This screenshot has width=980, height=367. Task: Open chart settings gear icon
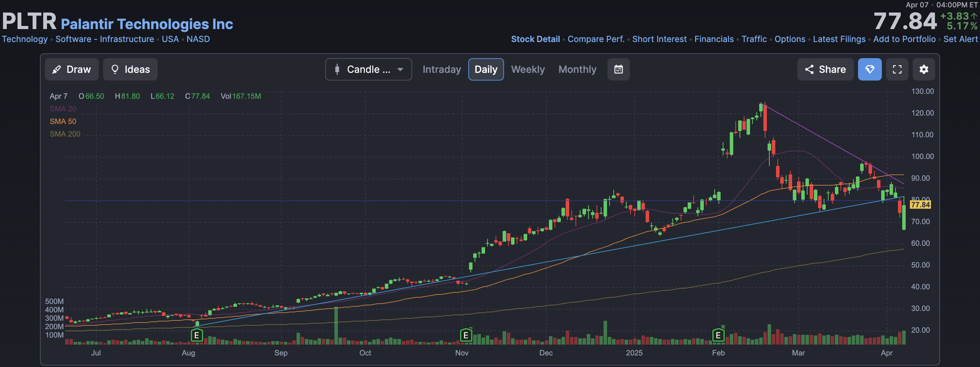coord(924,69)
